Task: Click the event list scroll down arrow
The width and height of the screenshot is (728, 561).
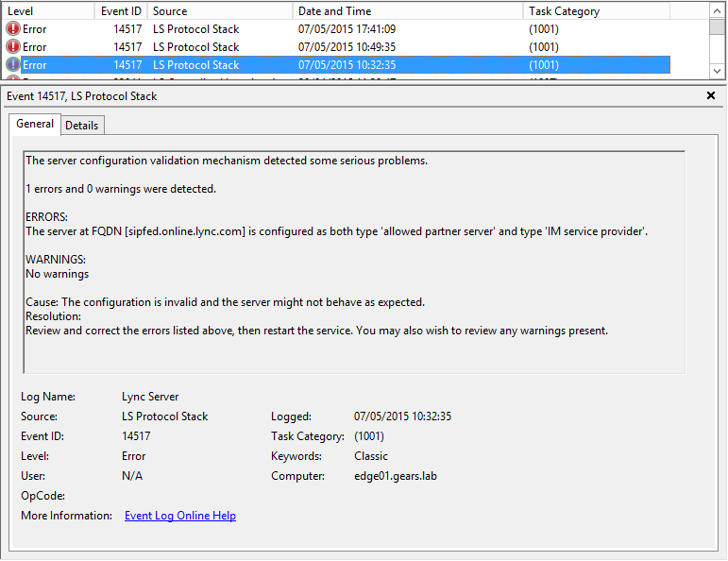Action: tap(717, 71)
